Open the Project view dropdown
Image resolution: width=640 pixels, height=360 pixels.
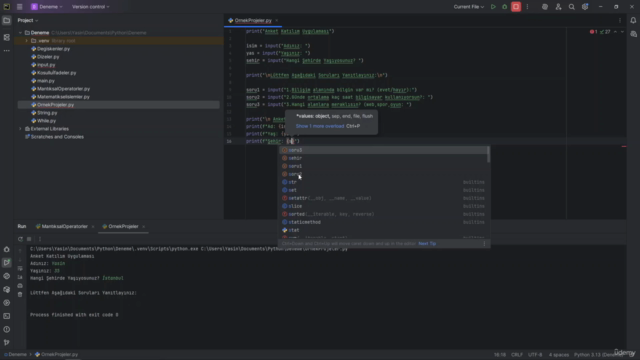pyautogui.click(x=28, y=20)
